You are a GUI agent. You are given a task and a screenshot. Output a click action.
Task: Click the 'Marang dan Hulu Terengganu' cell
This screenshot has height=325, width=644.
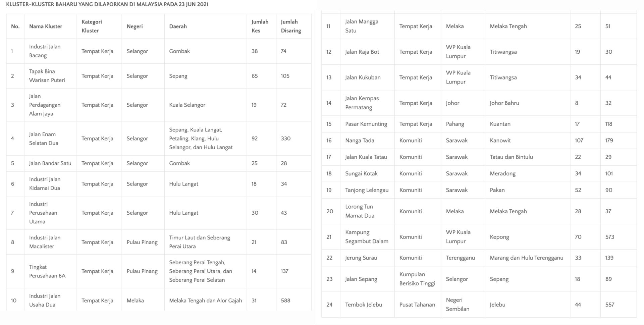[526, 258]
